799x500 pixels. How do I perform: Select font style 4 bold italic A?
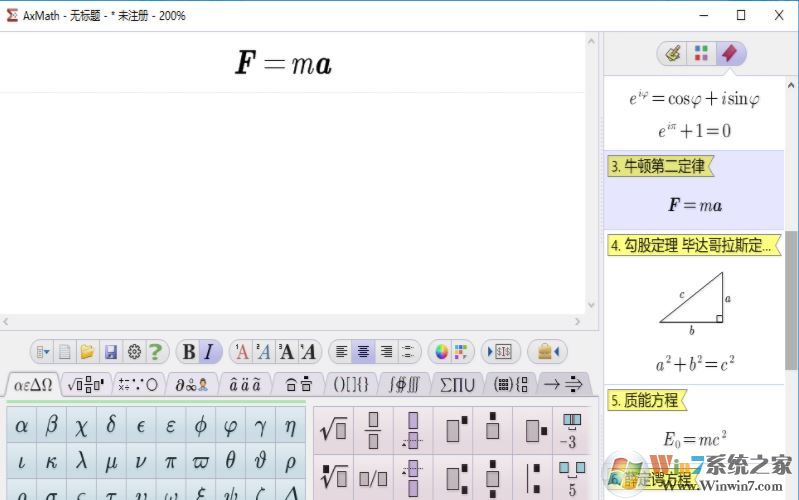pos(308,352)
